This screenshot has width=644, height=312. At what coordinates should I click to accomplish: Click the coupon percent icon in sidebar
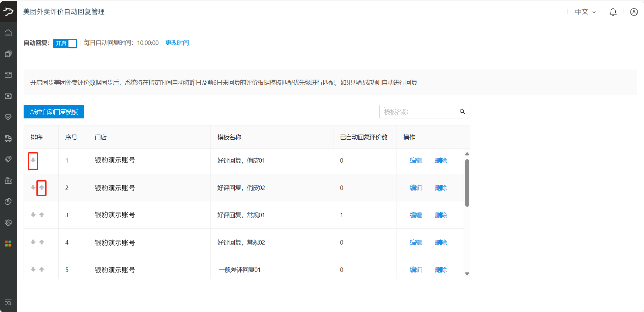coord(8,180)
